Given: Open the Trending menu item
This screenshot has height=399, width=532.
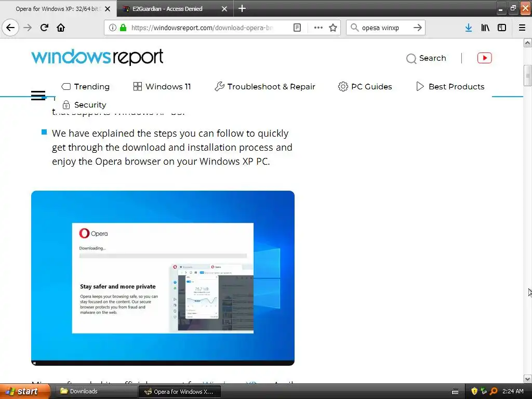Looking at the screenshot, I should [86, 87].
